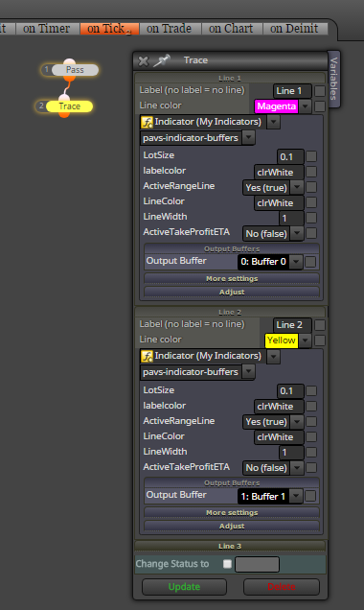Screen dimensions: 364x610
Task: Collapse the Line 1 section header
Action: click(230, 78)
